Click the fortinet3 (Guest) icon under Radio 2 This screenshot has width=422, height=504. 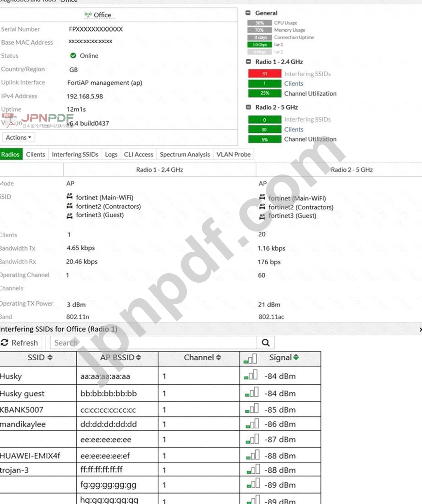262,216
